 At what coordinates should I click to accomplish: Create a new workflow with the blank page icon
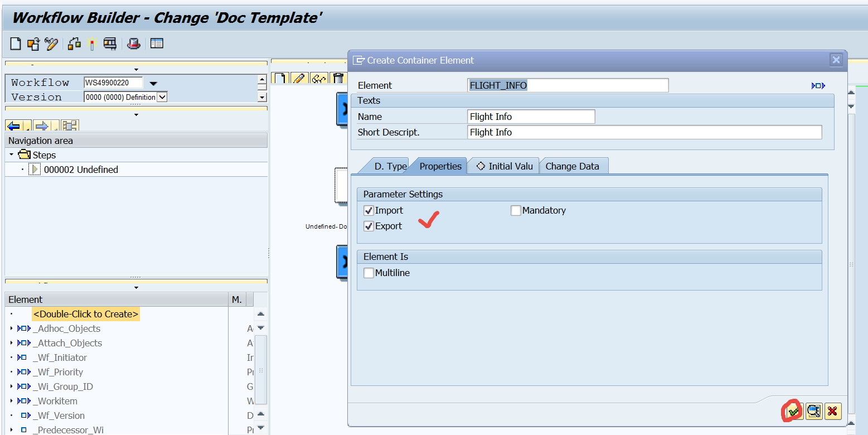(x=16, y=43)
